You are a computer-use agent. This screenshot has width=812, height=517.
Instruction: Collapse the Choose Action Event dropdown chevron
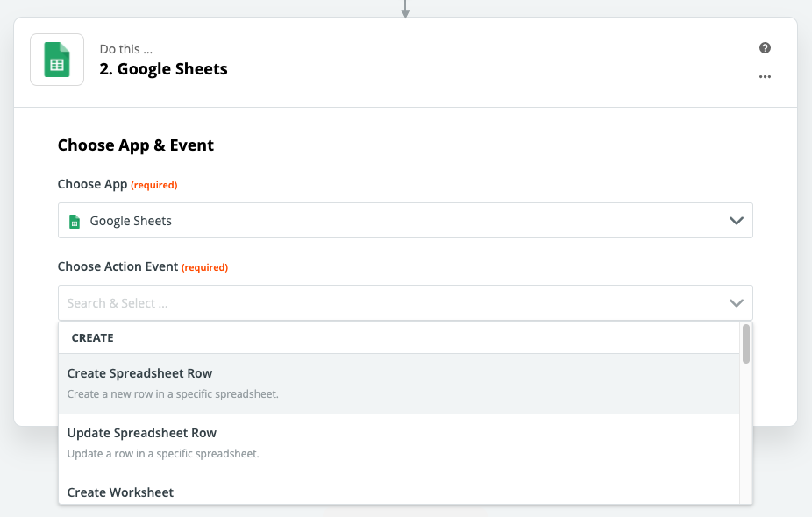coord(737,303)
